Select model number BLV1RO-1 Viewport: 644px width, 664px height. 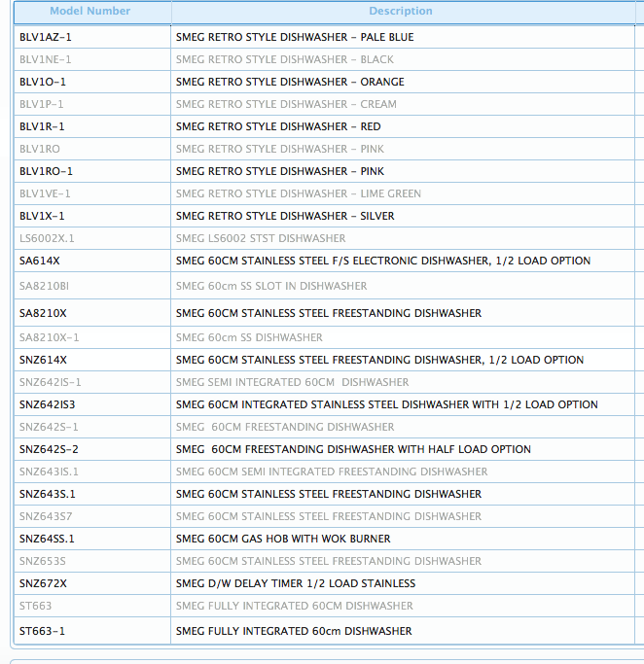46,171
